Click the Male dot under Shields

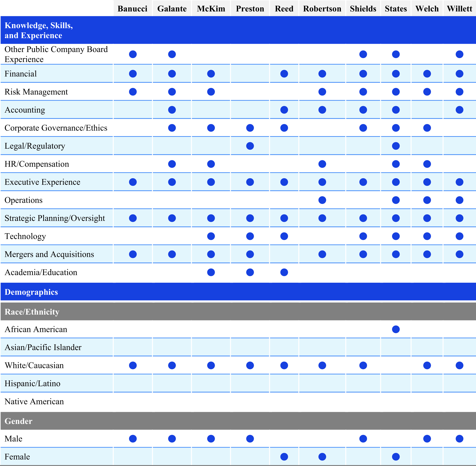tap(363, 438)
